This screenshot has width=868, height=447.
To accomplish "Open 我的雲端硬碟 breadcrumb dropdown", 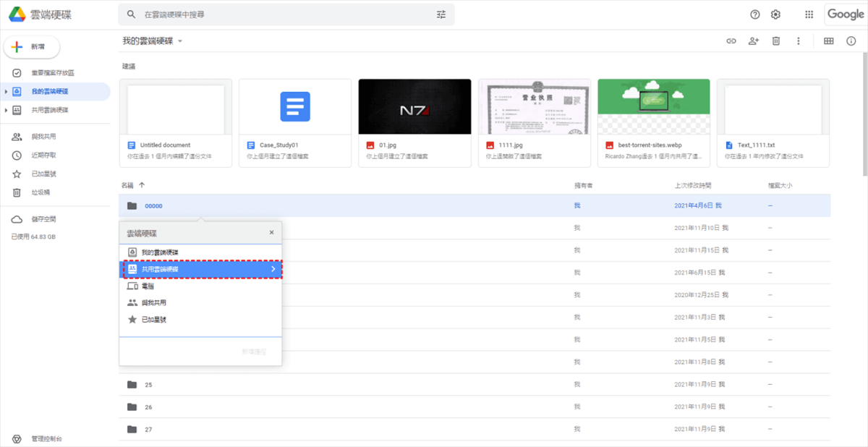I will click(x=153, y=41).
